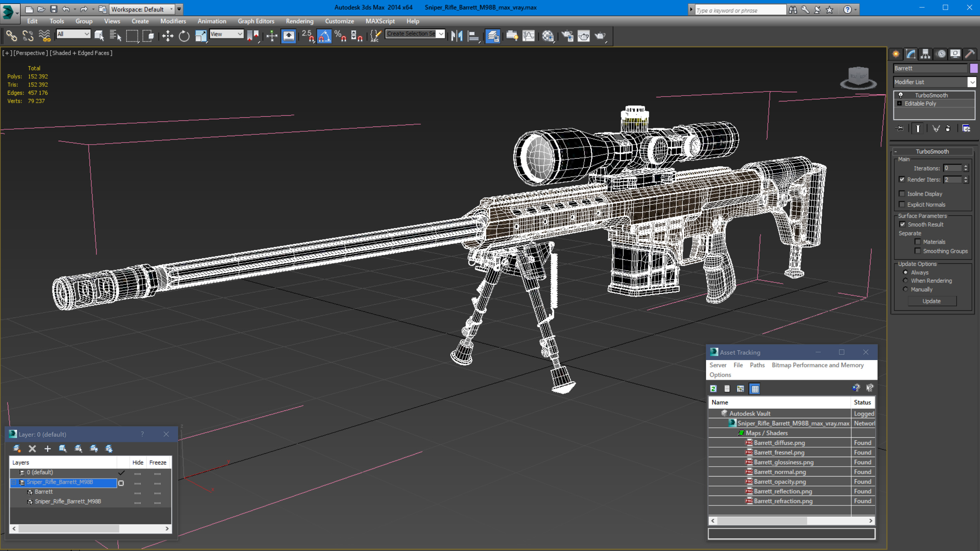This screenshot has width=980, height=551.
Task: Open the Create command panel tab
Action: [896, 54]
